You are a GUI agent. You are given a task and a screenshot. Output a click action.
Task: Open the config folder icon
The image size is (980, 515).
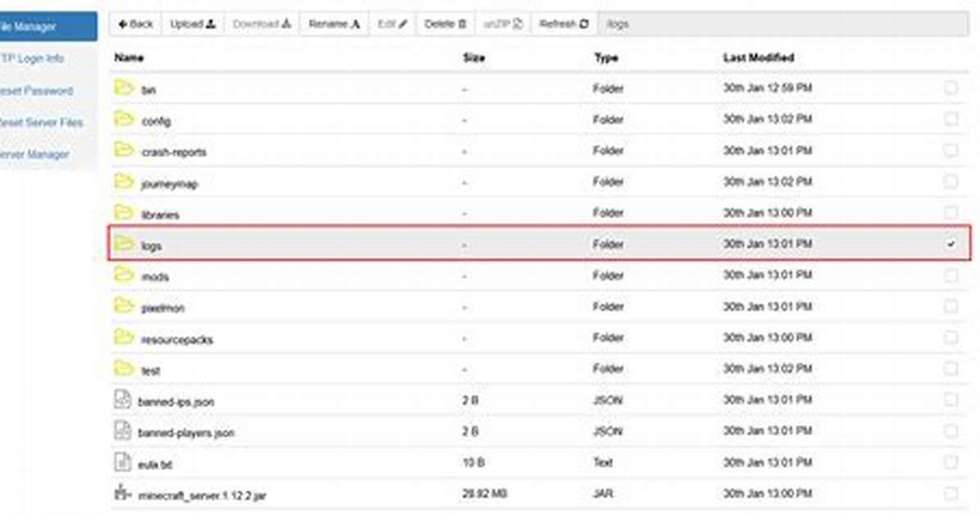[x=124, y=118]
